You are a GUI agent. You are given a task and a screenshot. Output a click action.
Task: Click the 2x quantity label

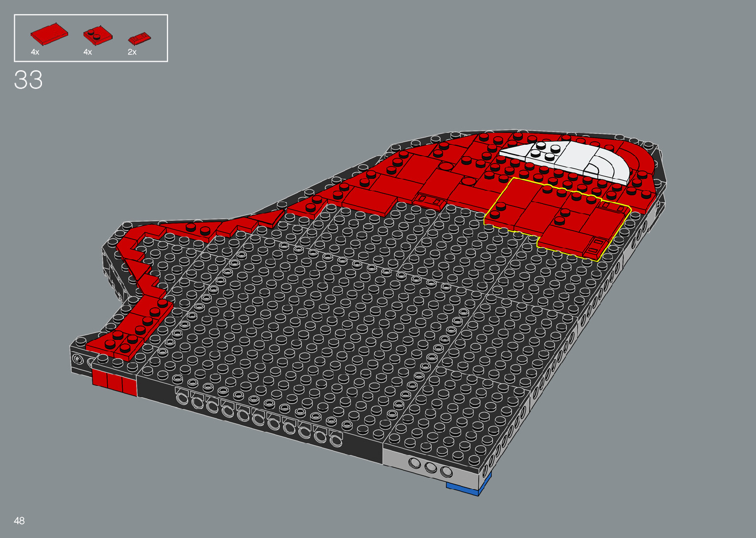coord(132,52)
